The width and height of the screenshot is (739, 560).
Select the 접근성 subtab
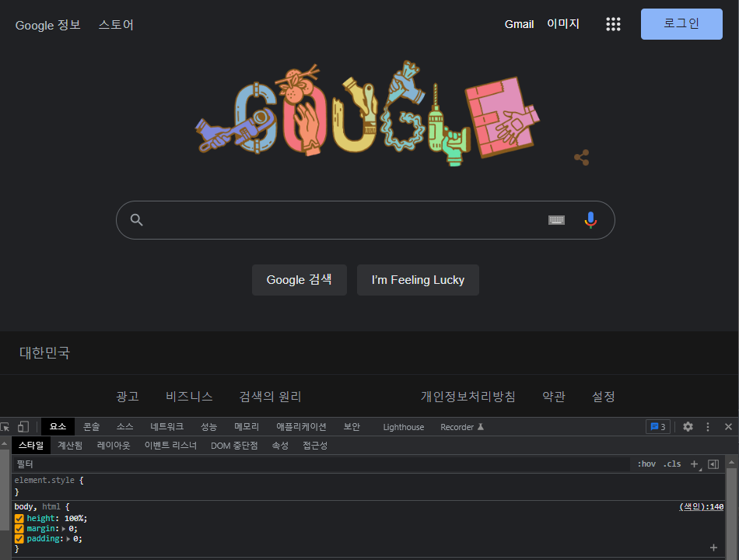point(315,446)
